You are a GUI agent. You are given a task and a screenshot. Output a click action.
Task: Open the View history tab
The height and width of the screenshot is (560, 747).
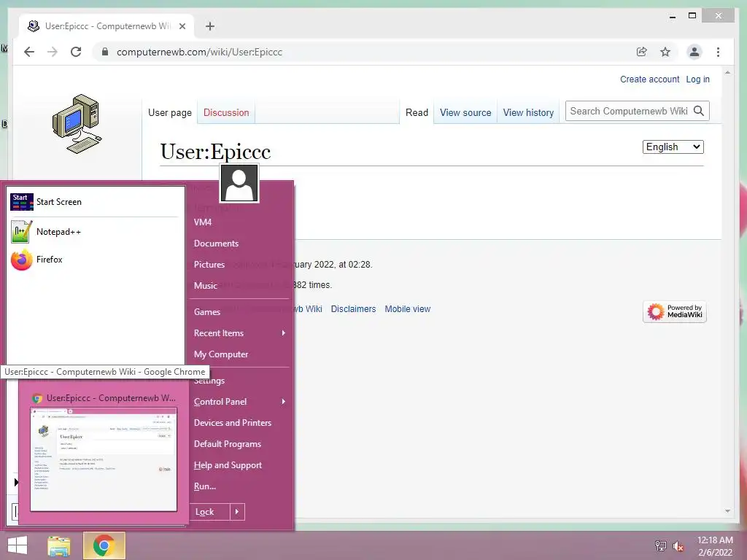click(528, 113)
